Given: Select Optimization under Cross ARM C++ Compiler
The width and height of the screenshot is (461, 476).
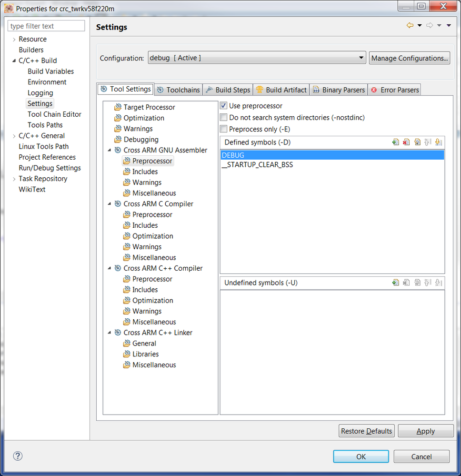Looking at the screenshot, I should coord(153,300).
